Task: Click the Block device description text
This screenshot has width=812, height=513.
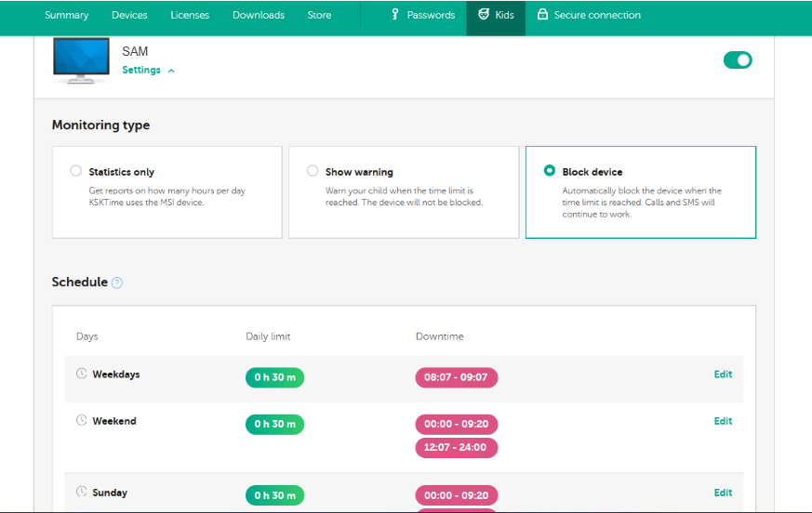Action: pyautogui.click(x=642, y=203)
